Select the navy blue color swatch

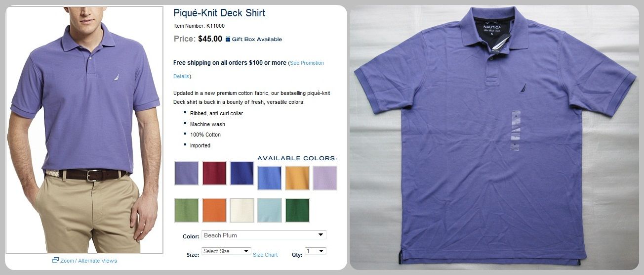pyautogui.click(x=242, y=173)
